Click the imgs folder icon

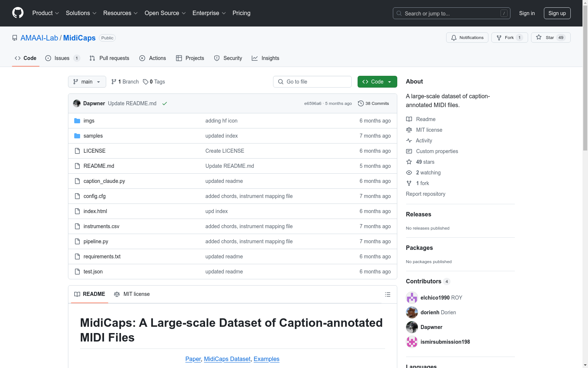(x=77, y=121)
